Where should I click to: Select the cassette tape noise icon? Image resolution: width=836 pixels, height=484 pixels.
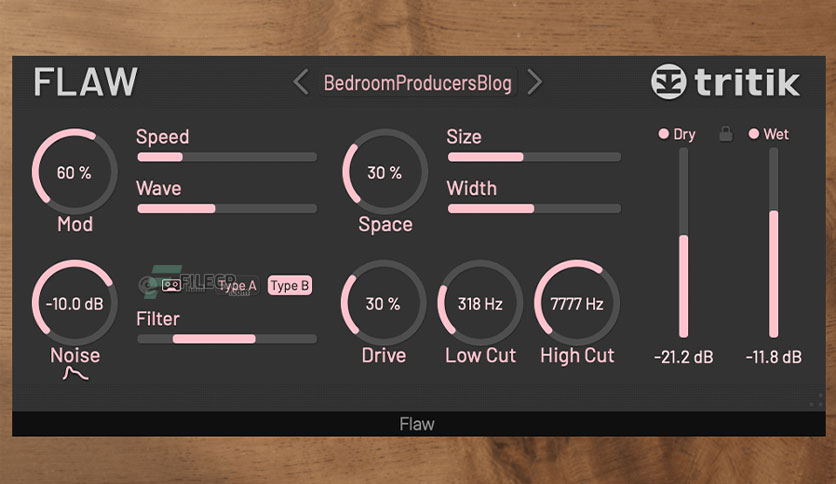coord(171,285)
